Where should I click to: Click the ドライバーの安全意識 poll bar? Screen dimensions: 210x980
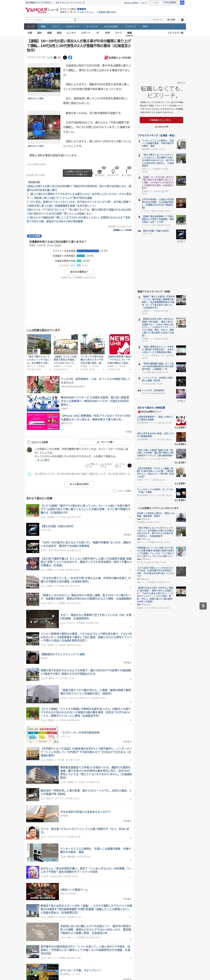tap(88, 251)
